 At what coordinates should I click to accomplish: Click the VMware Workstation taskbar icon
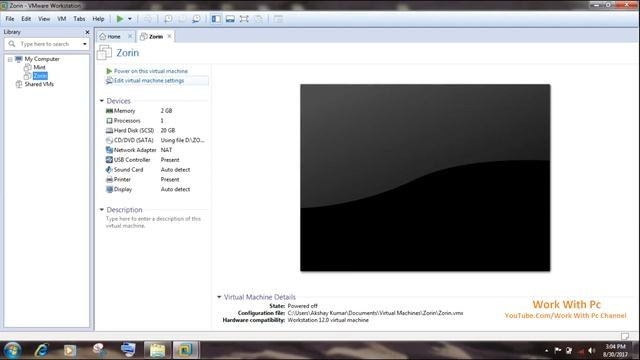click(x=185, y=350)
